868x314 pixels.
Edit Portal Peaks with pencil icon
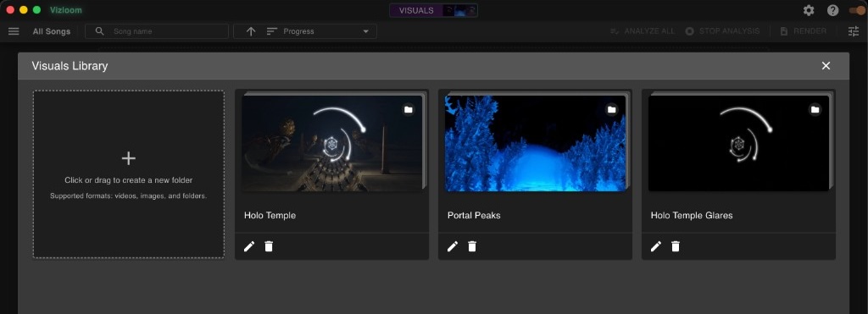453,246
